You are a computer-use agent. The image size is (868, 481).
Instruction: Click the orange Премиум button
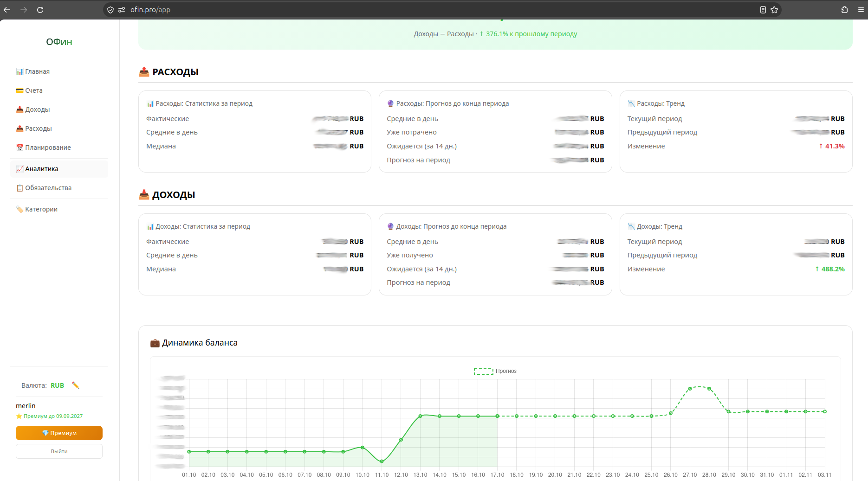click(59, 433)
